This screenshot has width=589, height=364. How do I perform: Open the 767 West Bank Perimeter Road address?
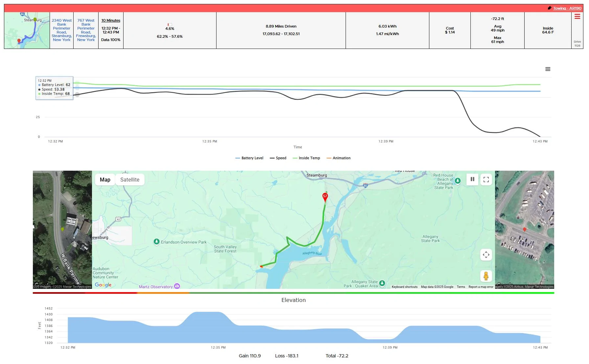tap(86, 30)
